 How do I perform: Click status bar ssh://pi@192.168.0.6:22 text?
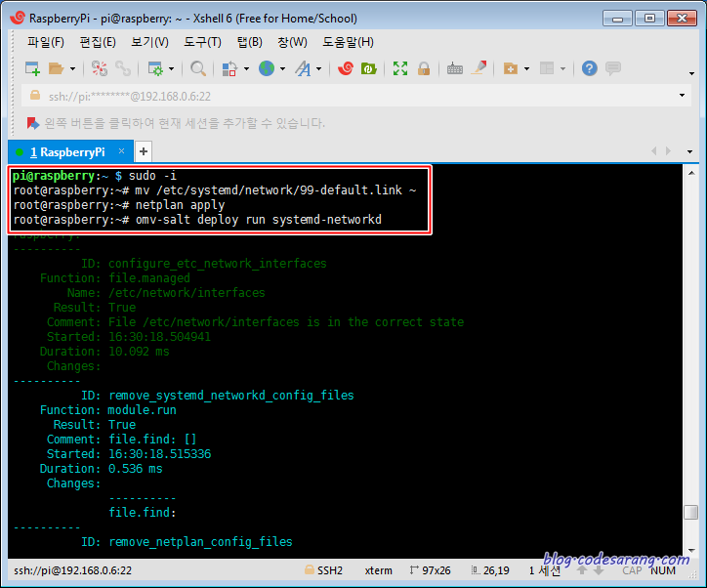pyautogui.click(x=72, y=570)
